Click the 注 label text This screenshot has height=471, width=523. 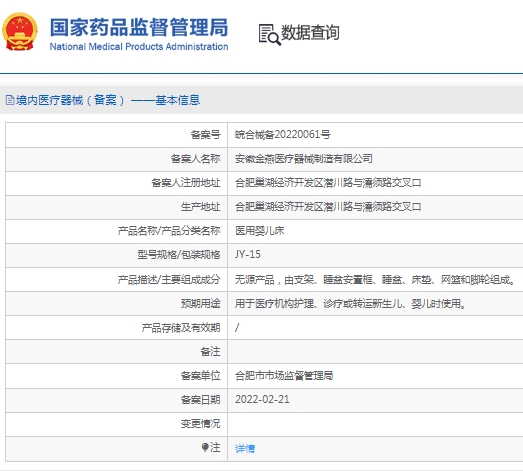pyautogui.click(x=215, y=447)
